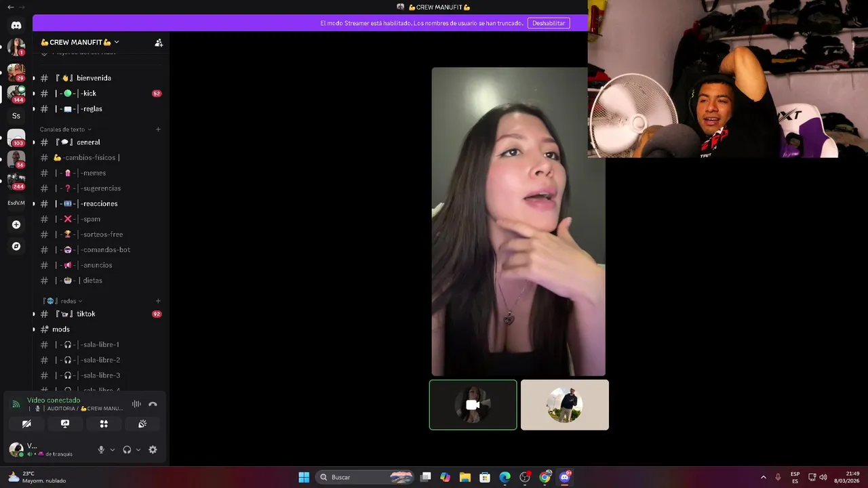Viewport: 868px width, 488px height.
Task: Expand the CREW MANUFIT server menu
Action: (x=80, y=42)
